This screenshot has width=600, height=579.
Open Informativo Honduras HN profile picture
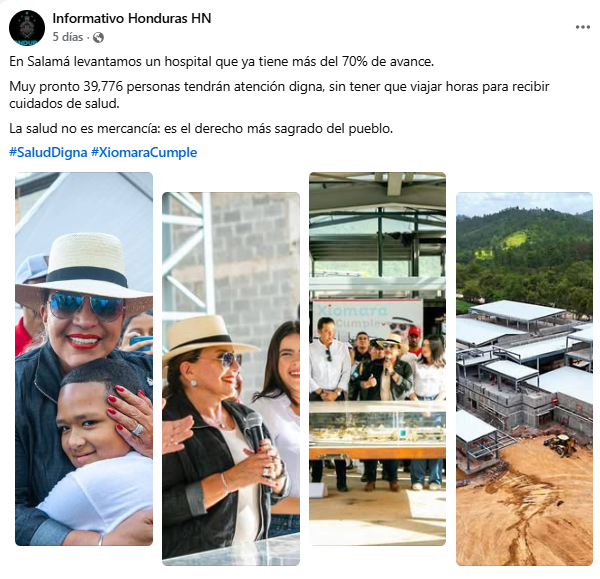coord(27,28)
